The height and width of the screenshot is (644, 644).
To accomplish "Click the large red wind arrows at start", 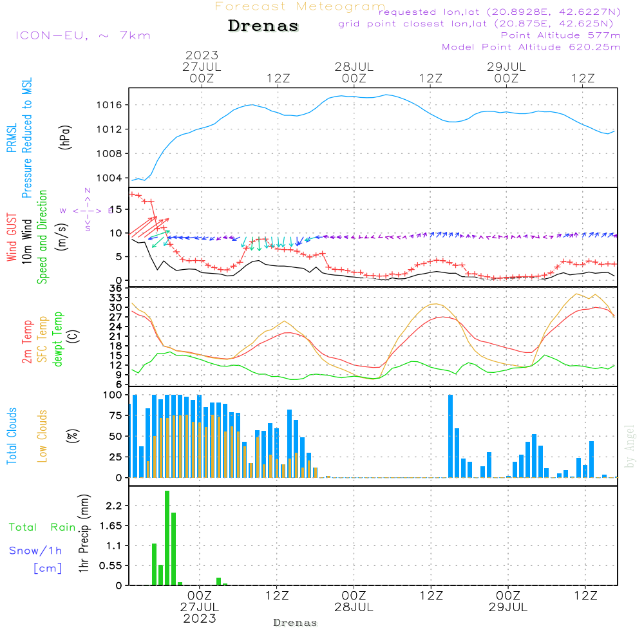I will coord(149,227).
